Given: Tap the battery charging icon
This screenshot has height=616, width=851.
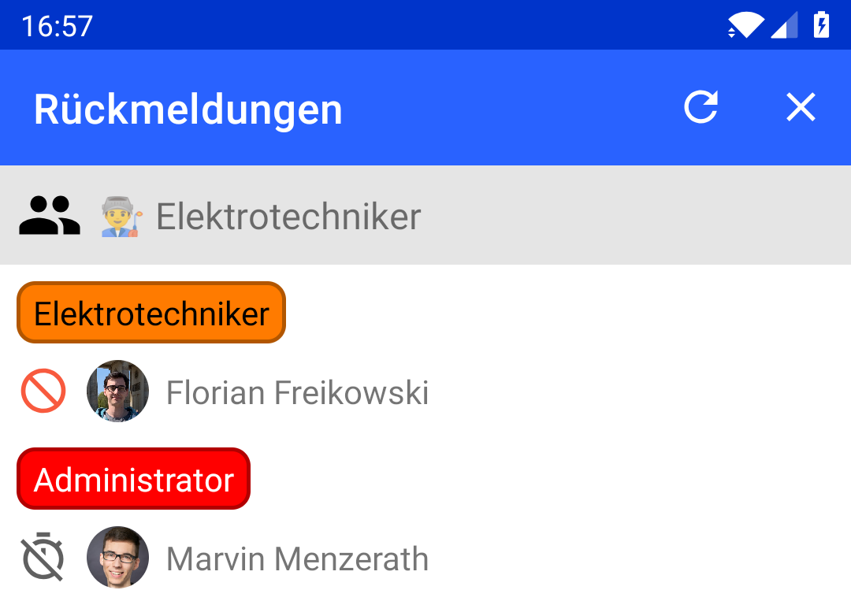Looking at the screenshot, I should tap(821, 25).
